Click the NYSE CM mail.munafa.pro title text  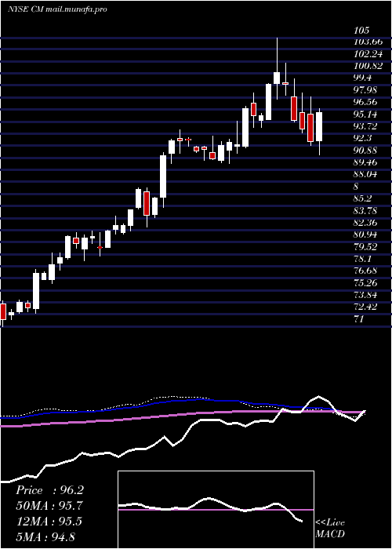(57, 9)
